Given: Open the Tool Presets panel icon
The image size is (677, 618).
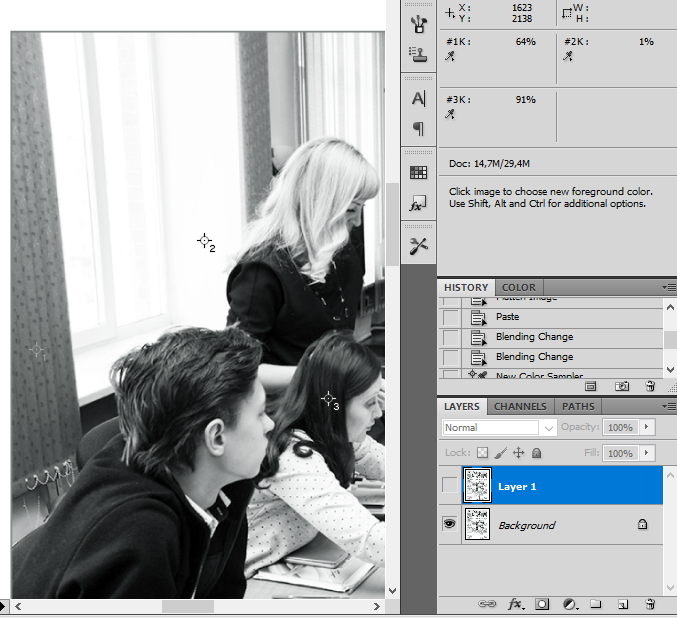Looking at the screenshot, I should [x=418, y=246].
